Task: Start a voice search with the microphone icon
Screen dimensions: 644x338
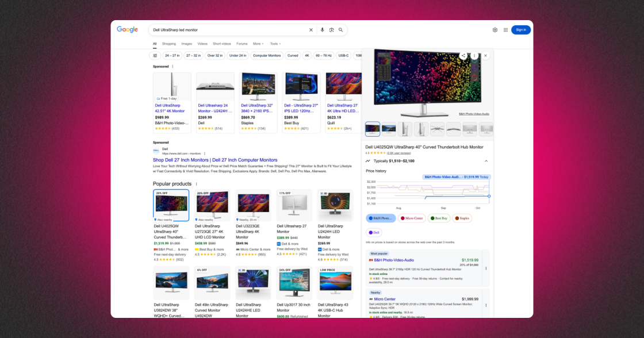Action: (x=322, y=29)
